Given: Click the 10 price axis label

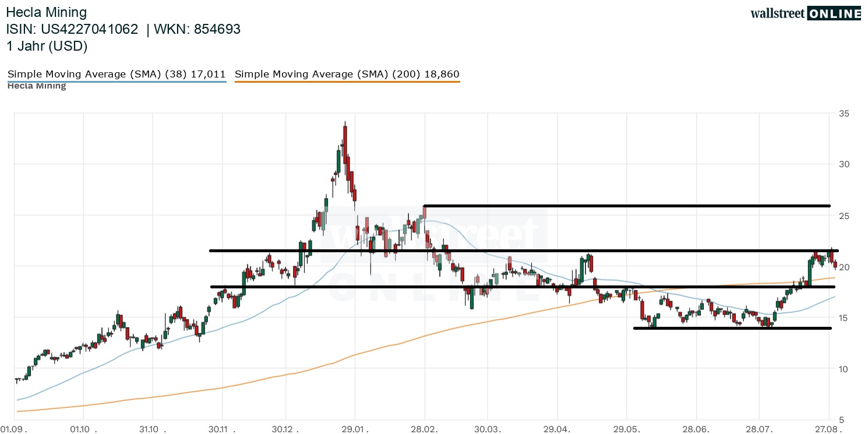Looking at the screenshot, I should pos(843,369).
